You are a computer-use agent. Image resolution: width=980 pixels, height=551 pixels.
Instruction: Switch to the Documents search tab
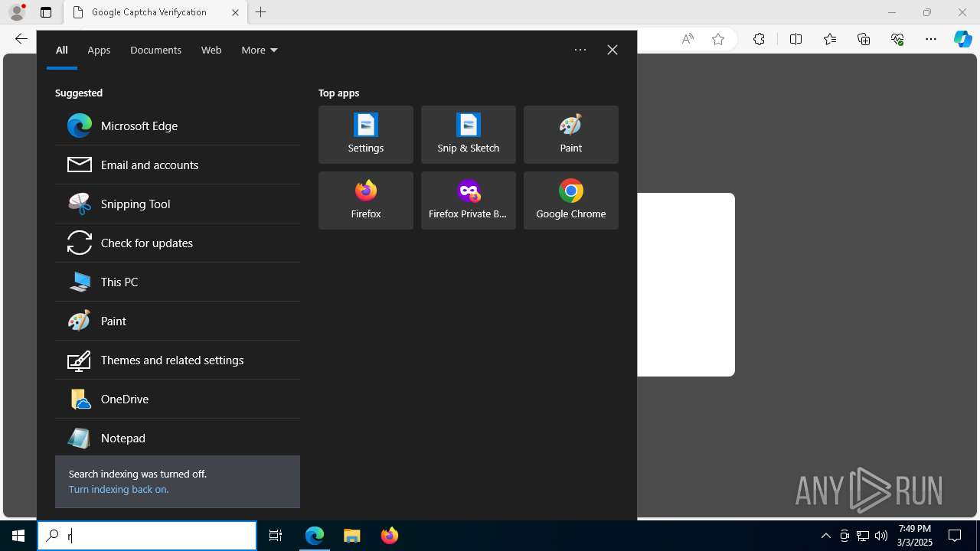click(x=155, y=50)
